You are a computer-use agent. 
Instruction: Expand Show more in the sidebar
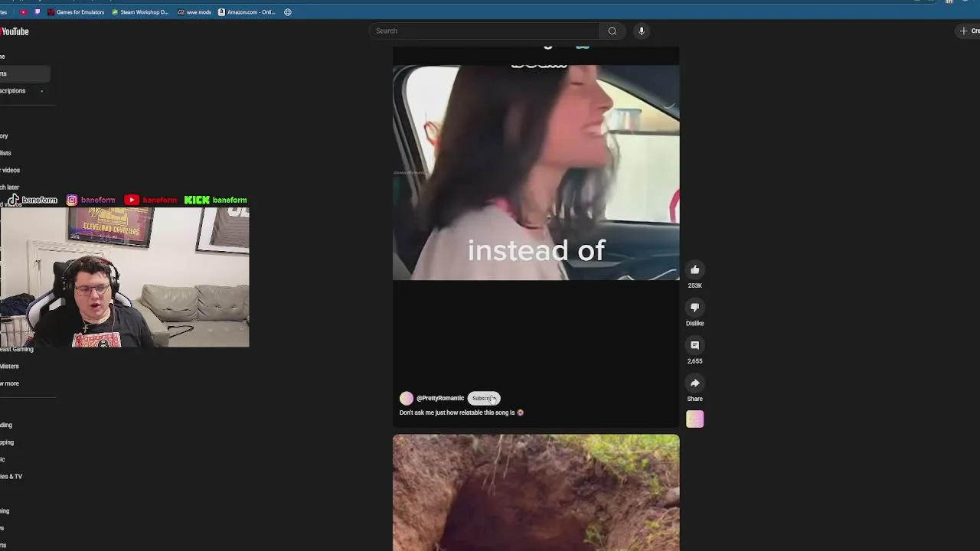click(x=9, y=383)
